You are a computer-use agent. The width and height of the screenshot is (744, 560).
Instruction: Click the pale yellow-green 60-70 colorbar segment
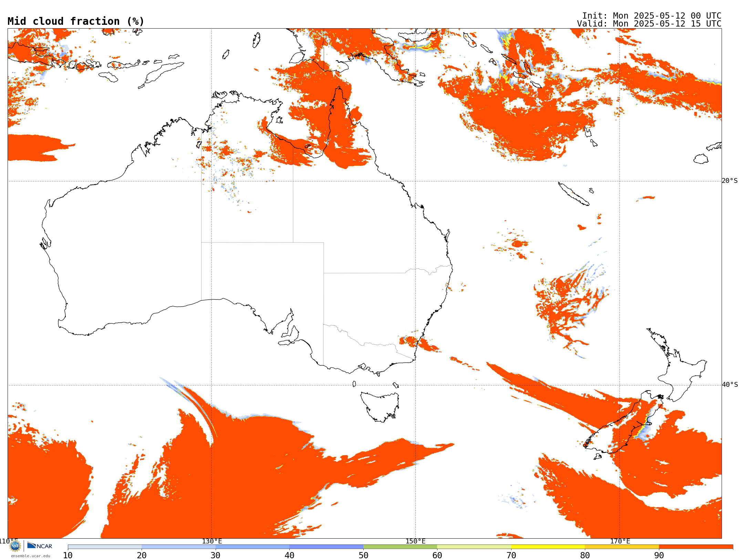tap(474, 547)
